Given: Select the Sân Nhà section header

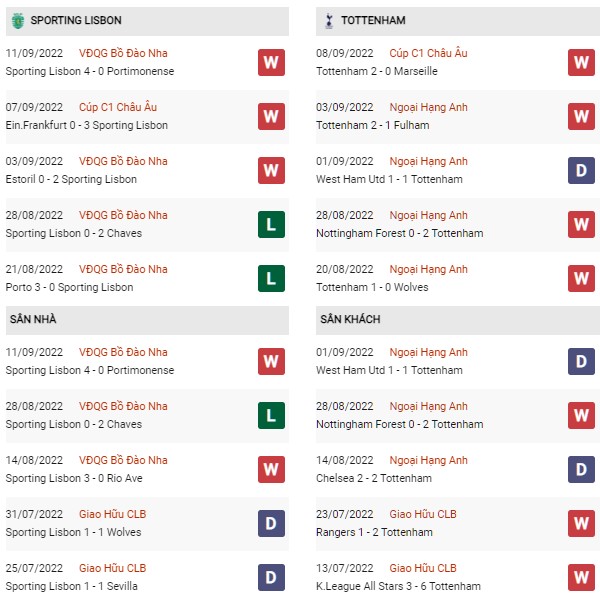Looking at the screenshot, I should click(x=147, y=320).
